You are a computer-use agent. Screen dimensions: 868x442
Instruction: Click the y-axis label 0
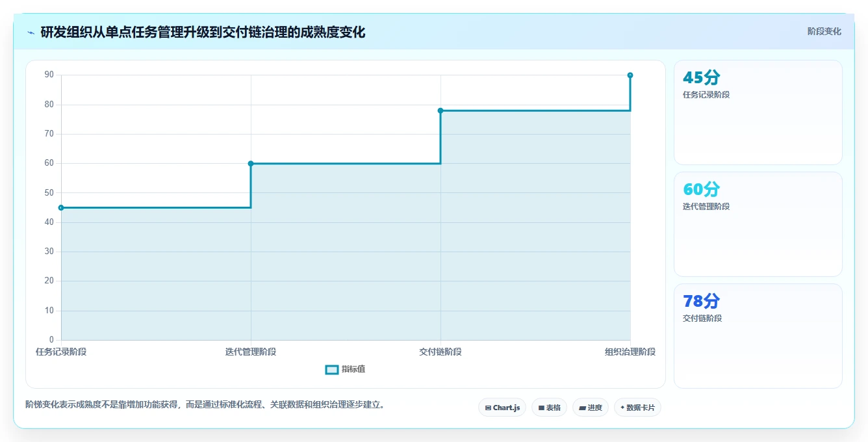(x=51, y=340)
